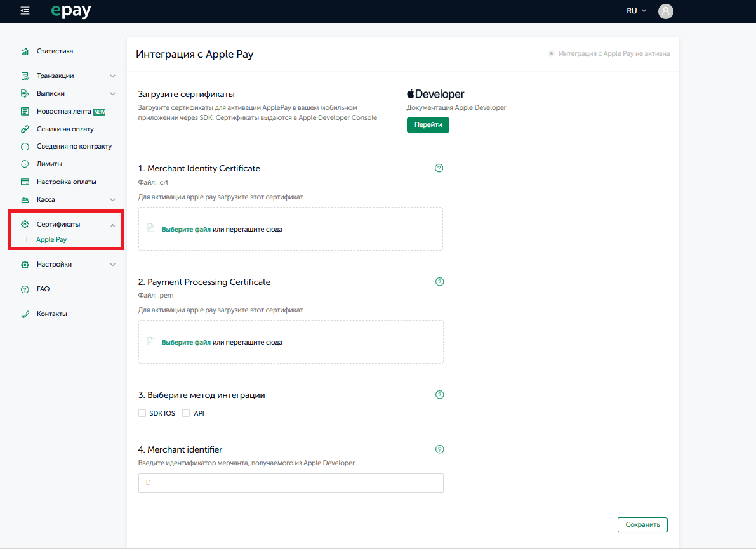Click the FAQ question mark icon
The height and width of the screenshot is (549, 756).
(25, 289)
